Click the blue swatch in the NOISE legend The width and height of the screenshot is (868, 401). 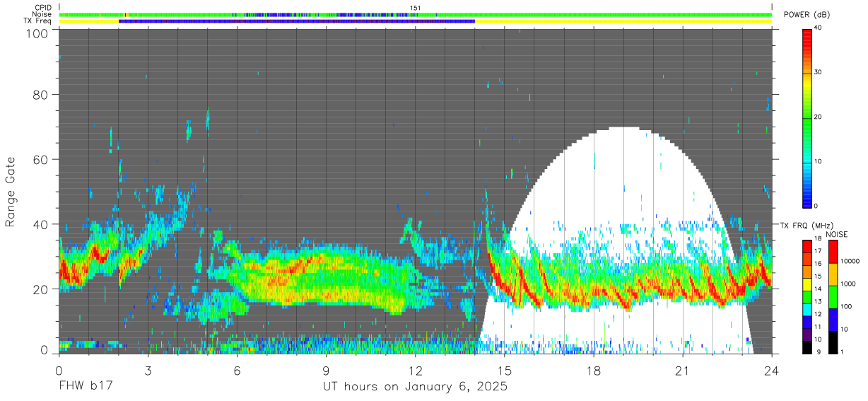(x=832, y=318)
